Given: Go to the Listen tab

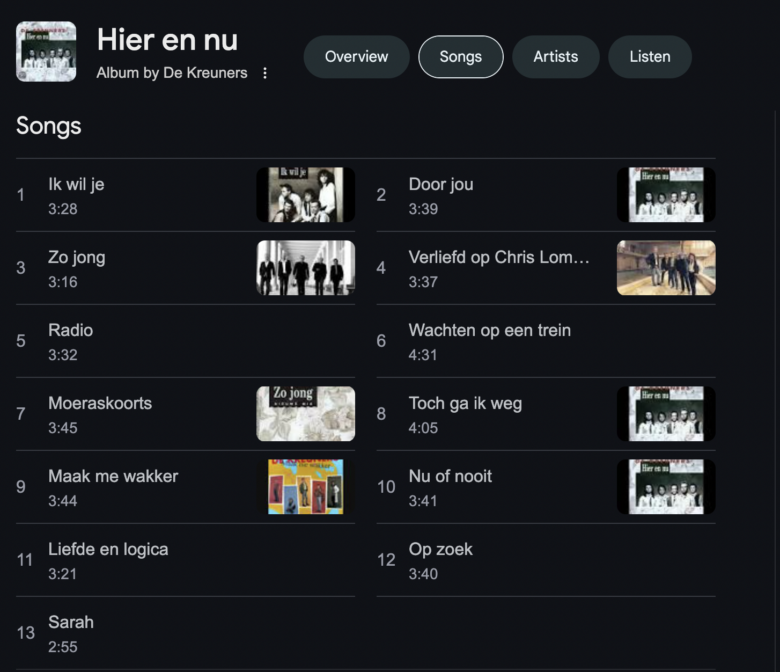Looking at the screenshot, I should click(x=649, y=57).
